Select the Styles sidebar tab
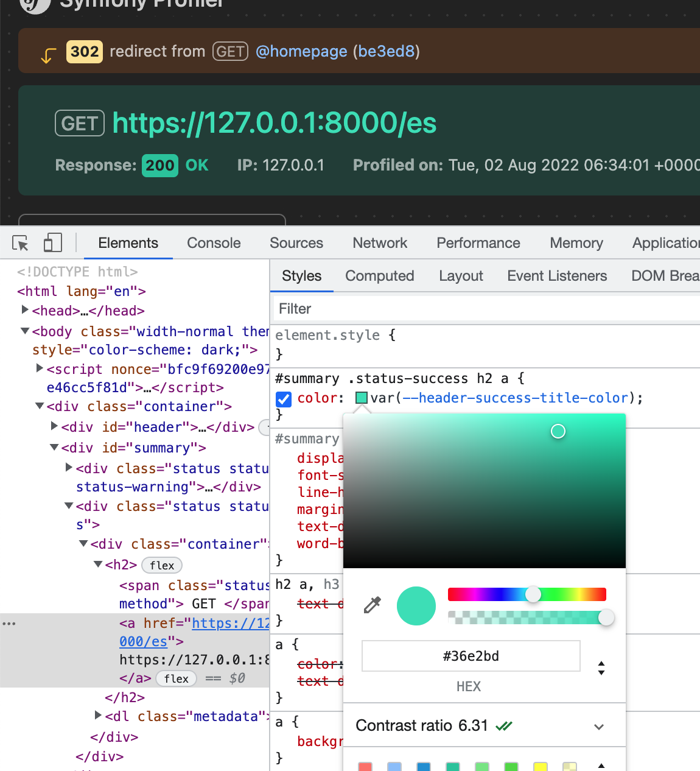This screenshot has height=771, width=700. 301,276
